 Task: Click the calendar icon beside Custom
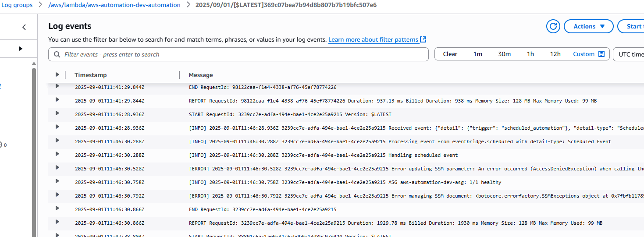pyautogui.click(x=601, y=54)
